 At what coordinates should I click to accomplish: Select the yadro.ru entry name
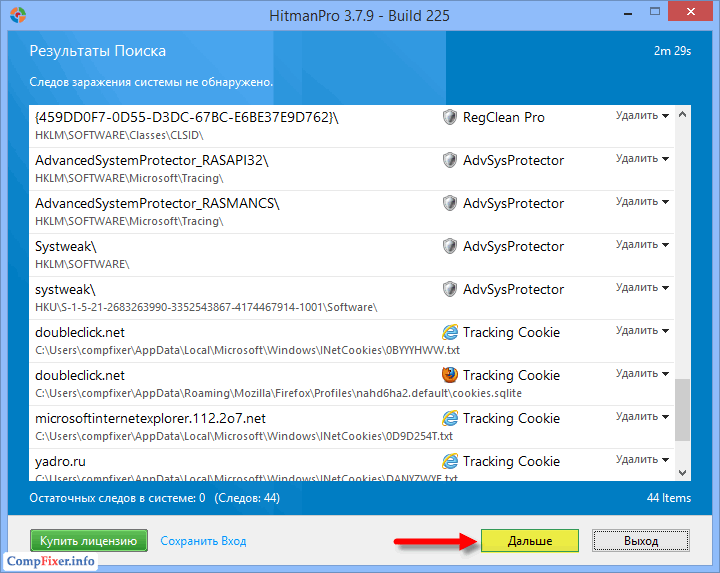coord(60,461)
